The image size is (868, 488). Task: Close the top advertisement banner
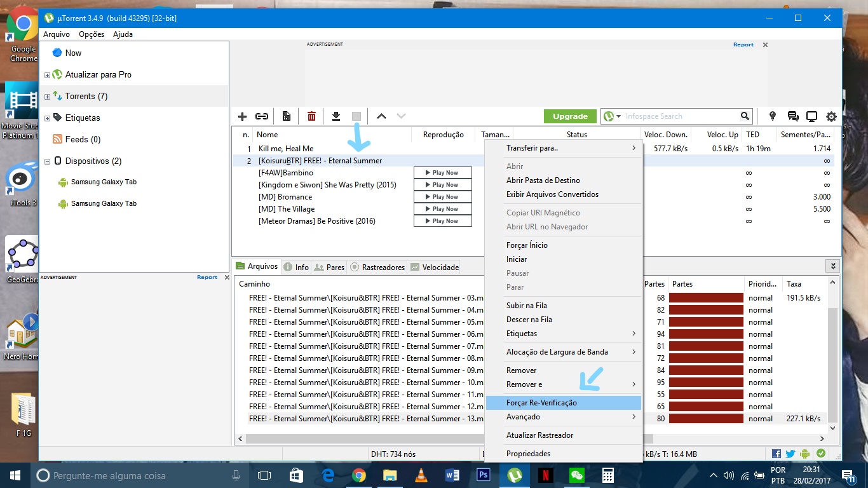[765, 44]
